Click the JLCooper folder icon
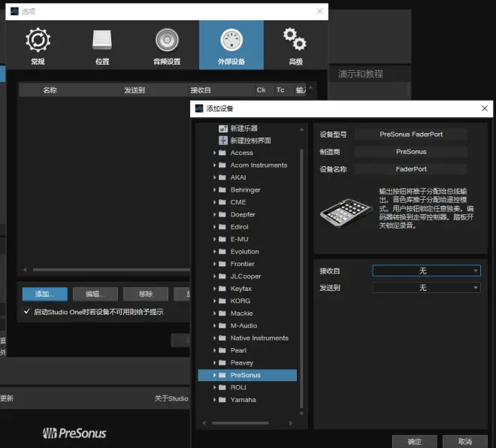496x448 pixels. point(222,276)
